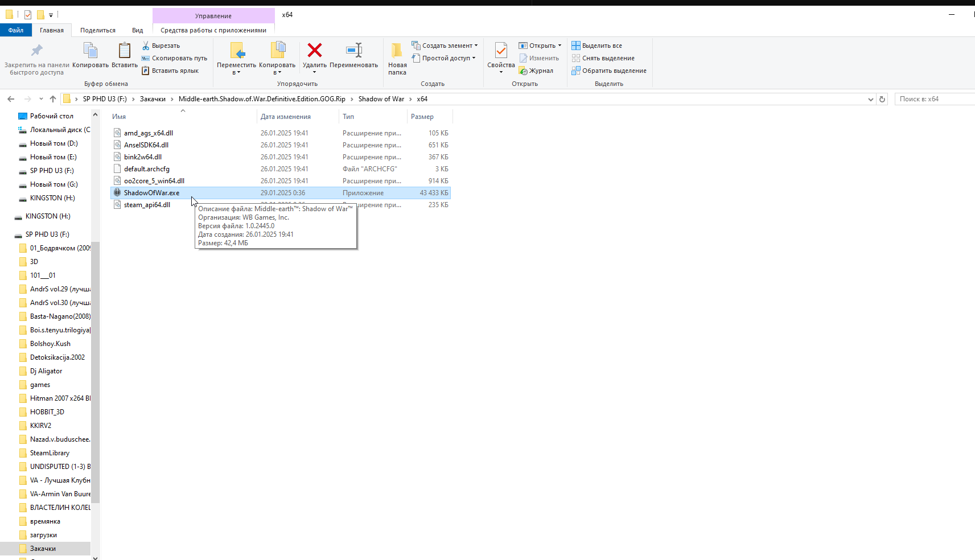Open the HOBBIT_3D folder
The height and width of the screenshot is (560, 975).
click(47, 412)
